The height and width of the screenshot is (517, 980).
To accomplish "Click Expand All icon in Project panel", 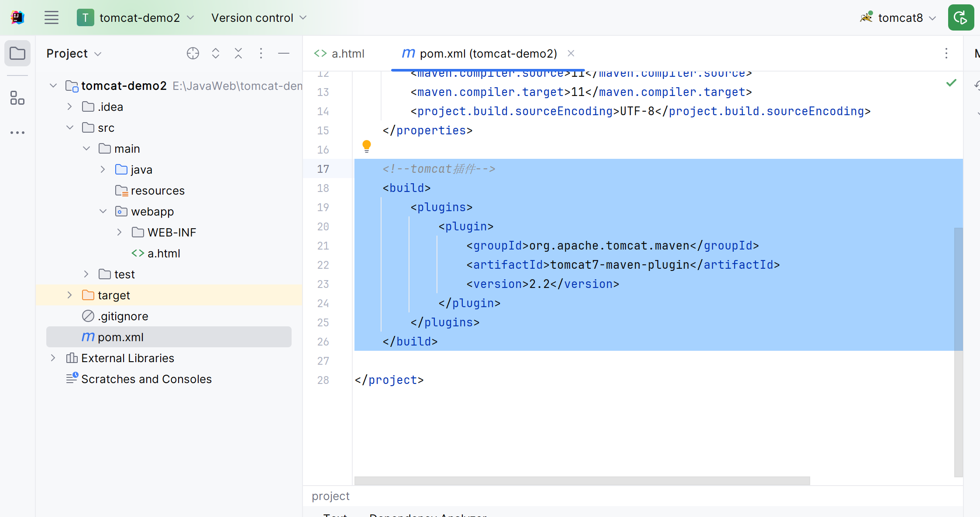I will point(216,53).
